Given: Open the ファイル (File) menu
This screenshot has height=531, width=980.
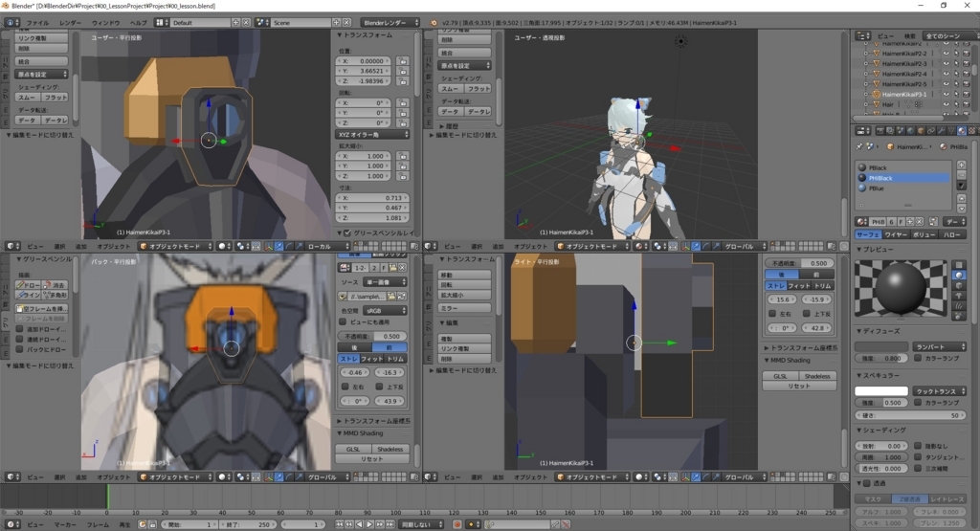Looking at the screenshot, I should coord(37,23).
